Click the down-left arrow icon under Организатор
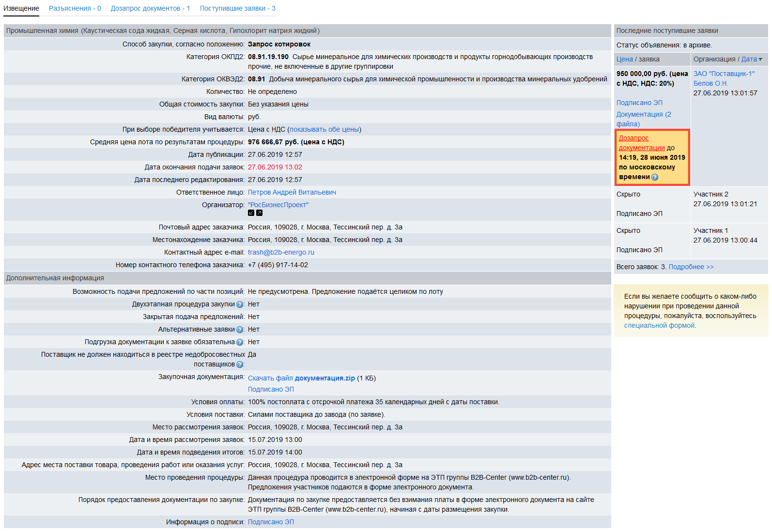The height and width of the screenshot is (532, 772). pos(251,213)
